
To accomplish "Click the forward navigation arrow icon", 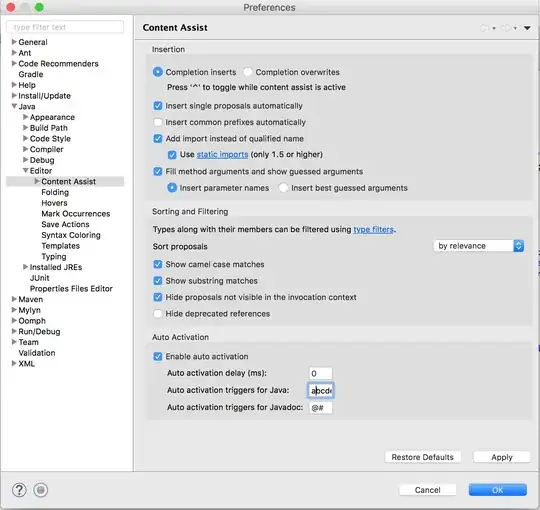I will click(506, 28).
